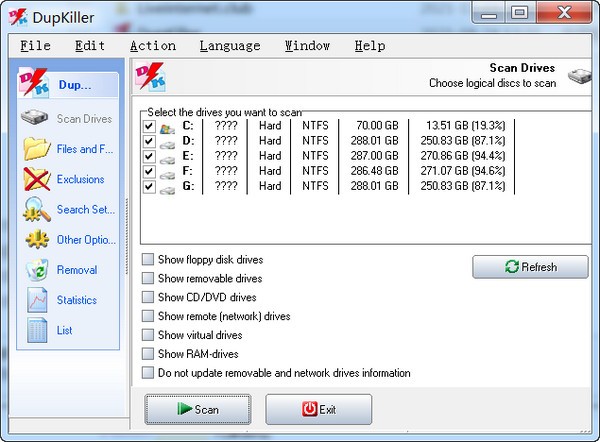
Task: Open the File menu
Action: (x=35, y=46)
